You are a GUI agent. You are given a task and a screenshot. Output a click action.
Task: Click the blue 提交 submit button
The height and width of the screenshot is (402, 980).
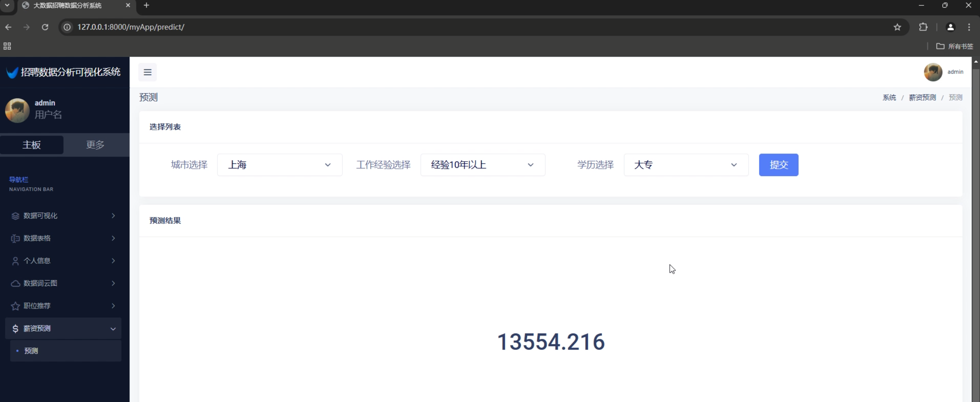[779, 165]
